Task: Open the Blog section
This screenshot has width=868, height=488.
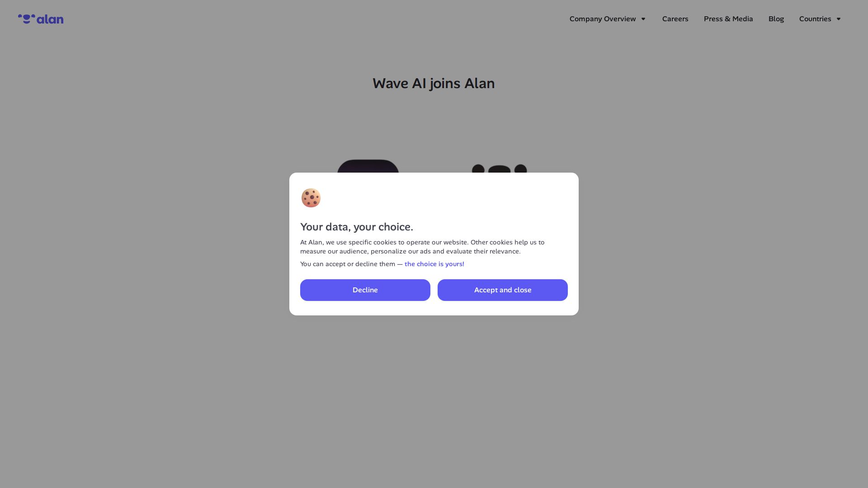Action: tap(776, 19)
